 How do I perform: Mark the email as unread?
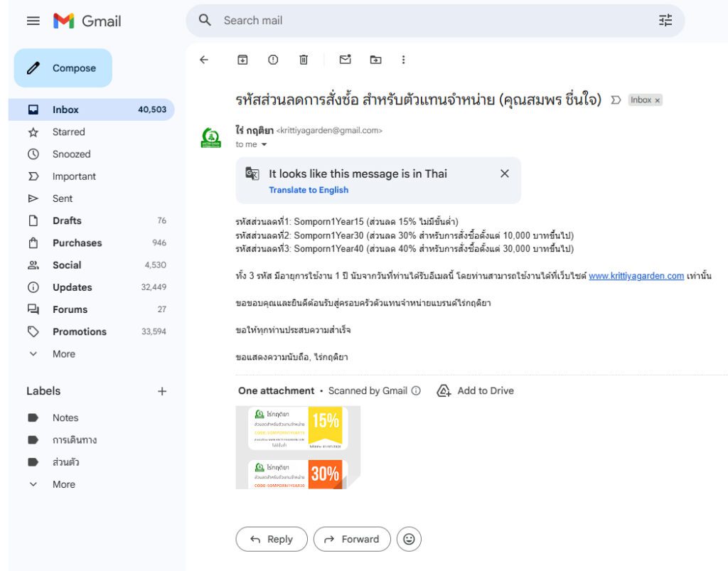coord(345,60)
